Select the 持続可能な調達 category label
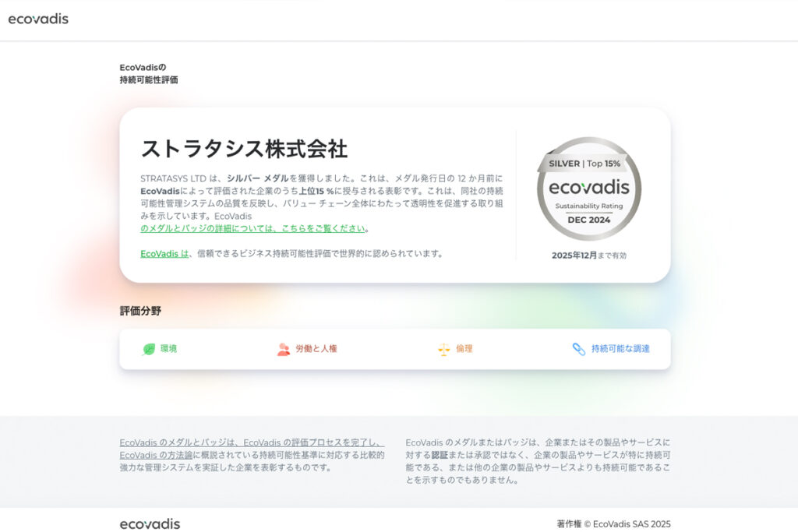Image resolution: width=798 pixels, height=532 pixels. click(x=620, y=348)
